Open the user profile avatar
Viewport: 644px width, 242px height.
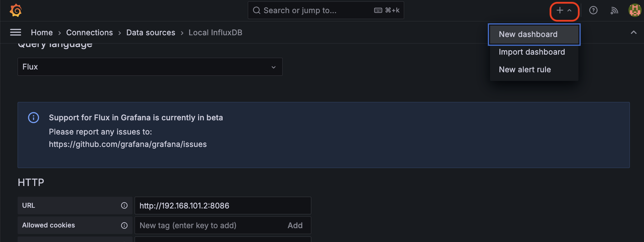click(x=635, y=10)
